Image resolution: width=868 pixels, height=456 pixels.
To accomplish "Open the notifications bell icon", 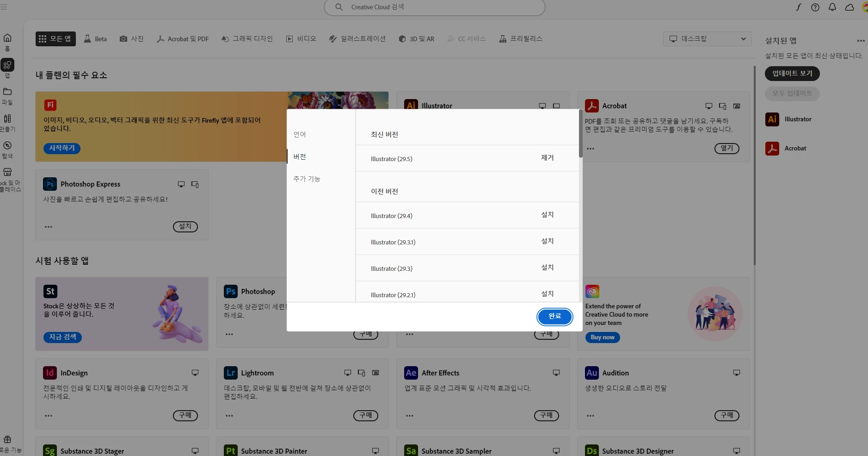I will (x=832, y=7).
